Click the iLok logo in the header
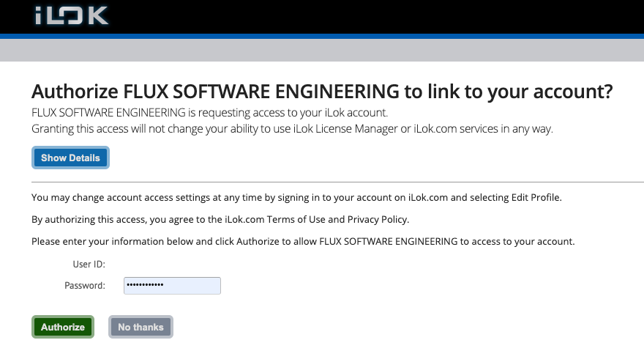 click(72, 15)
